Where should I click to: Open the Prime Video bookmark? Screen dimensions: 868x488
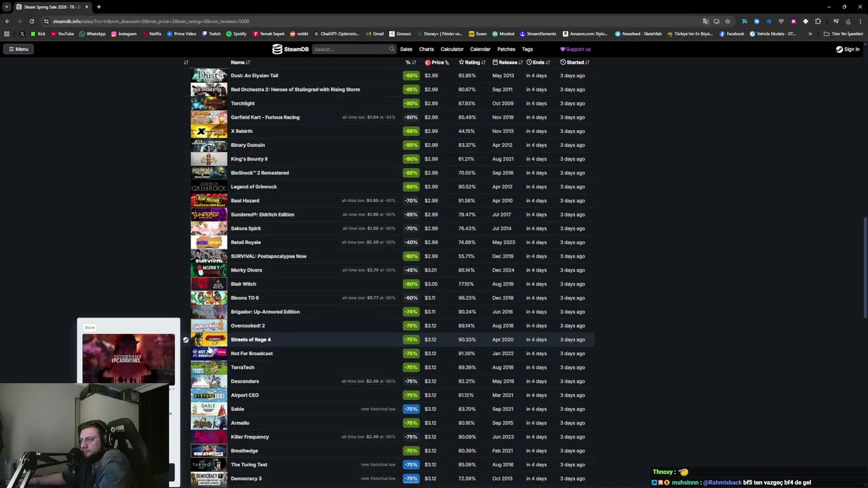[182, 34]
